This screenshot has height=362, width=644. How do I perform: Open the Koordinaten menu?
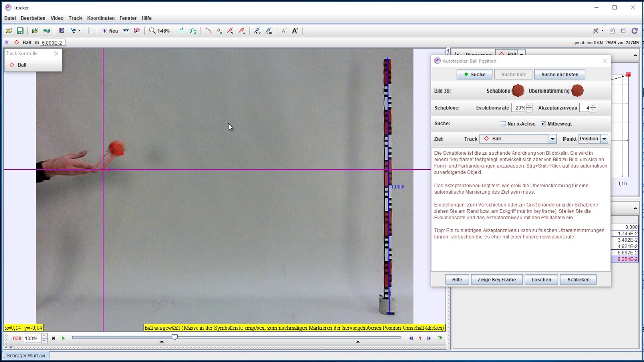tap(101, 18)
